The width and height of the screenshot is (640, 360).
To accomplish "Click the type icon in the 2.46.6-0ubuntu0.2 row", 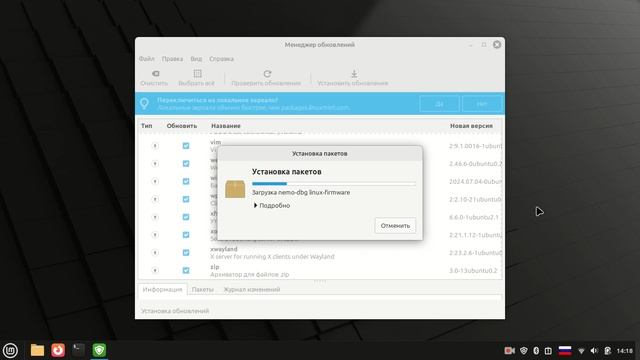I will (155, 164).
